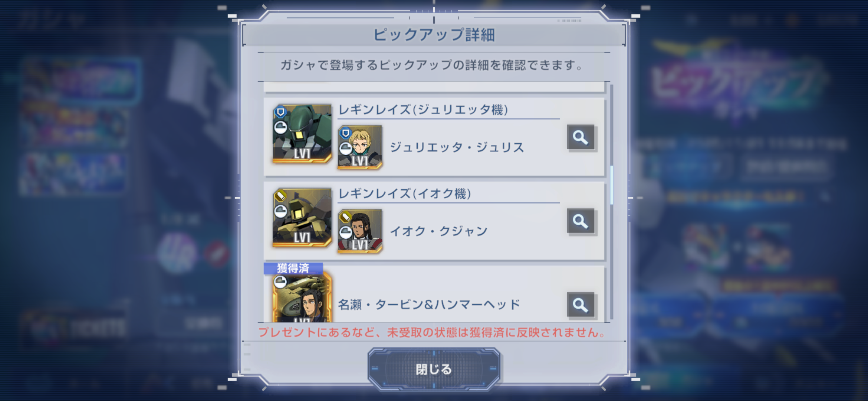Click 名瀬・タービン&ハンマーヘッド name text

tap(429, 305)
